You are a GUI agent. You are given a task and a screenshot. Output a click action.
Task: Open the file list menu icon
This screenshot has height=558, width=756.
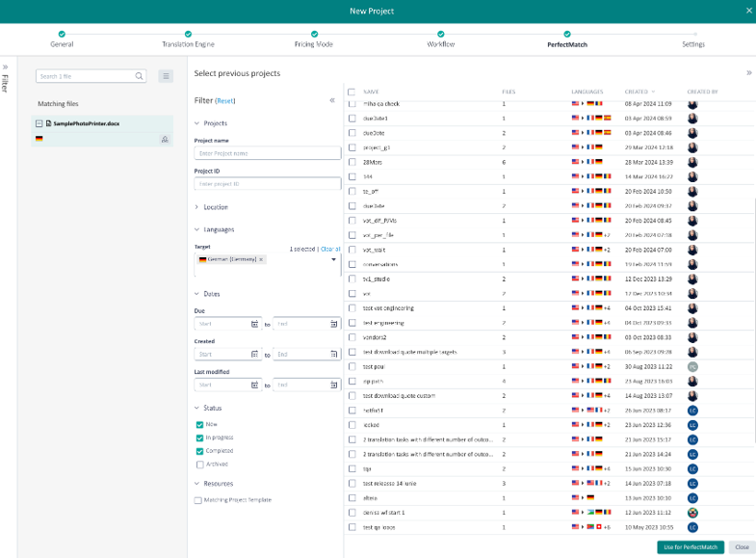[x=166, y=76]
